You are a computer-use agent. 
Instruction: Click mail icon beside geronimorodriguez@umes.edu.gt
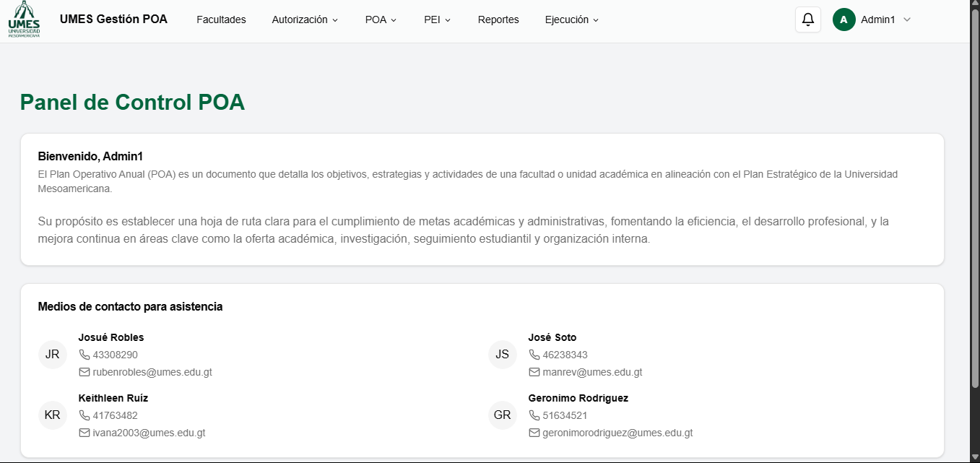click(534, 433)
